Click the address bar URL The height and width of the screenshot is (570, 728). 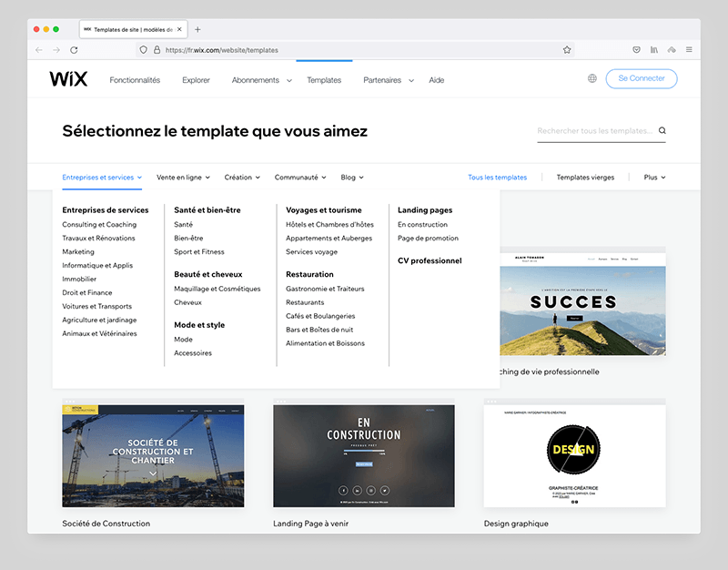pyautogui.click(x=221, y=50)
